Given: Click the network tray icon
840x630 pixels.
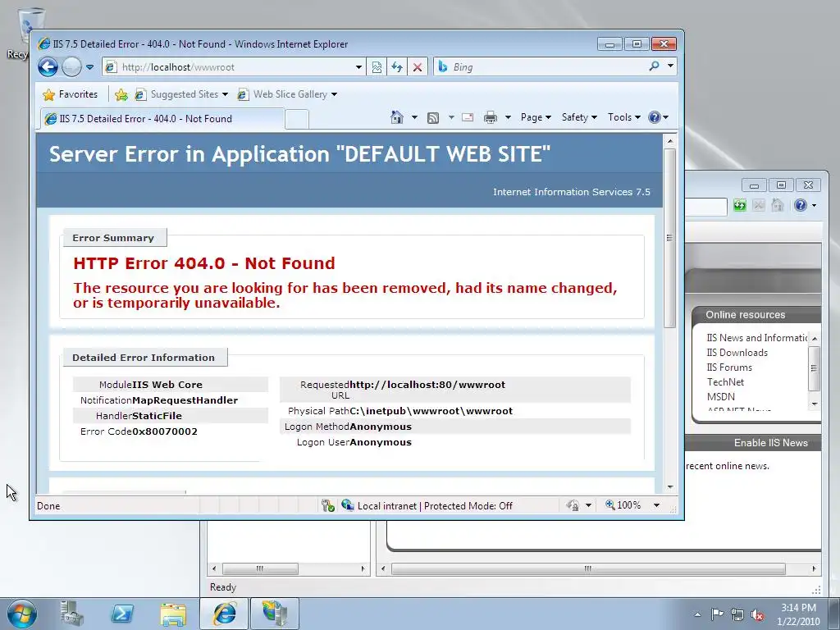Looking at the screenshot, I should pos(737,614).
